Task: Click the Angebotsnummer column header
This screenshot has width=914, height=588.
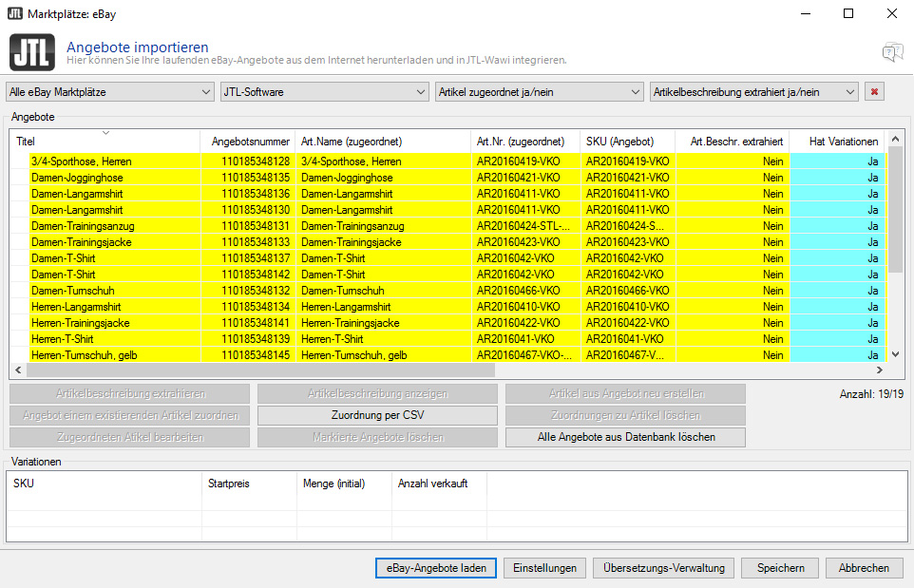Action: [x=250, y=141]
